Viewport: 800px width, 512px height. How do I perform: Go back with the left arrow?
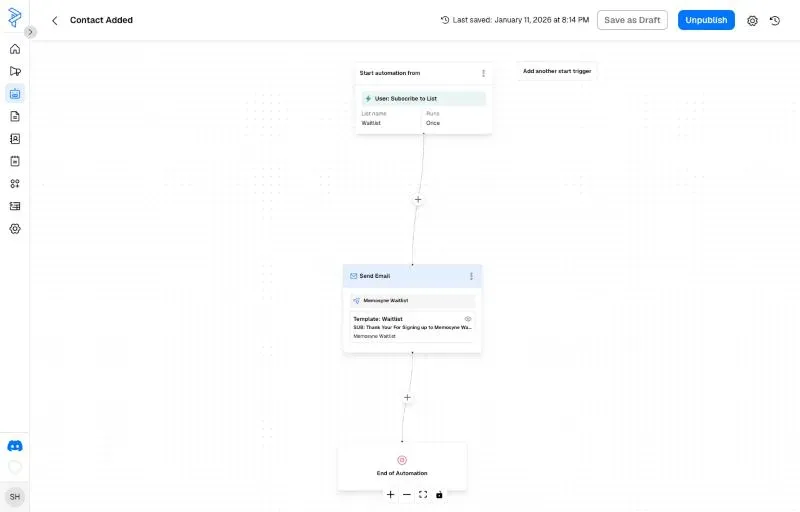click(x=55, y=20)
